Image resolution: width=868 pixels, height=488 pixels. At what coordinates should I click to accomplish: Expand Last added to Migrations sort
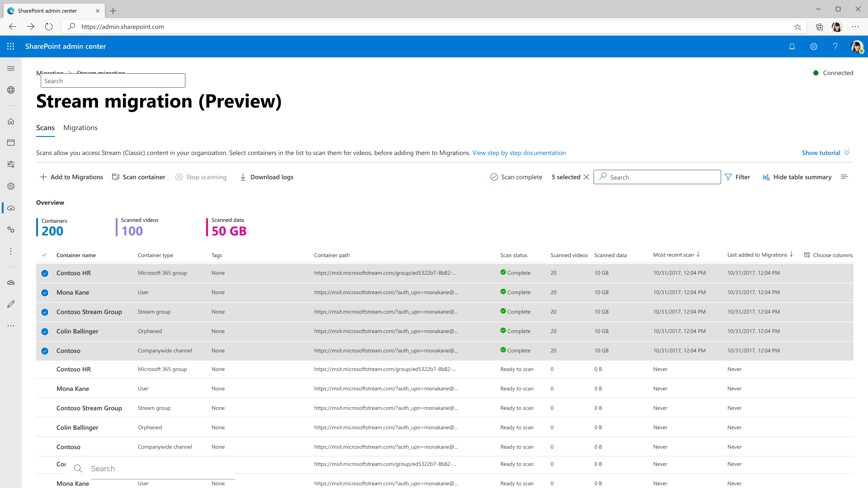click(791, 254)
